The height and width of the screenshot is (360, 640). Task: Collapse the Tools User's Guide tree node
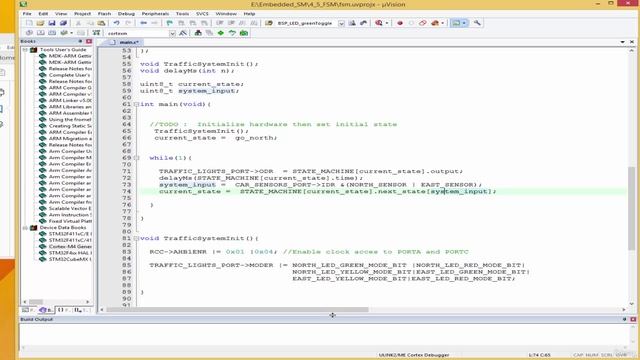pos(25,50)
